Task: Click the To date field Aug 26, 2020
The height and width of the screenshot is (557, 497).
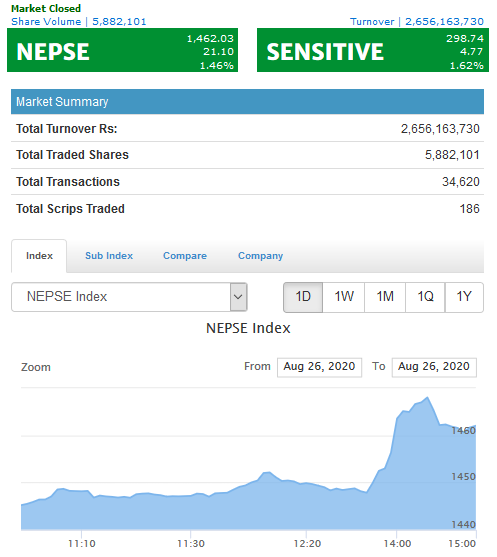Action: coord(434,367)
